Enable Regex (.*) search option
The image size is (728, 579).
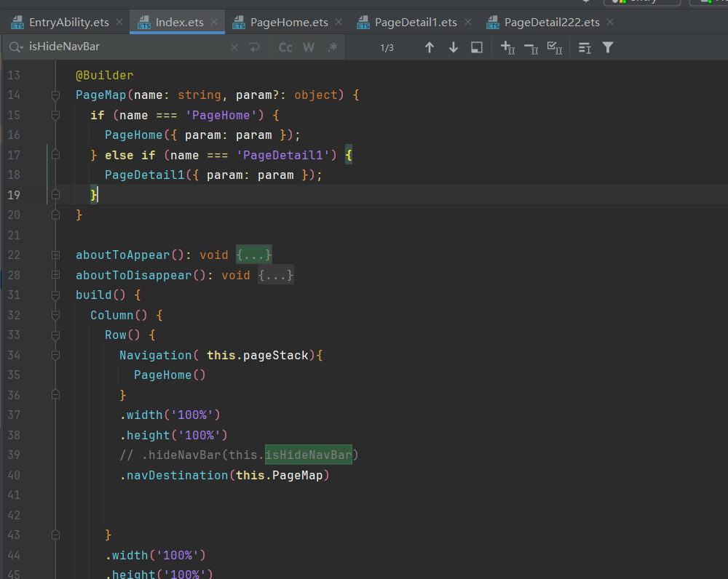(332, 47)
